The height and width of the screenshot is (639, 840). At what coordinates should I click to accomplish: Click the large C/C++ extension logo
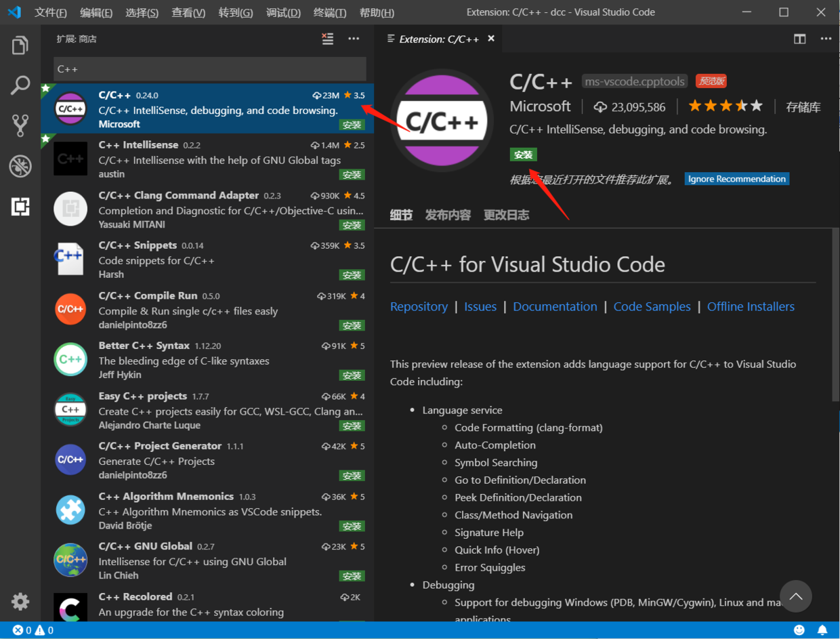tap(442, 120)
